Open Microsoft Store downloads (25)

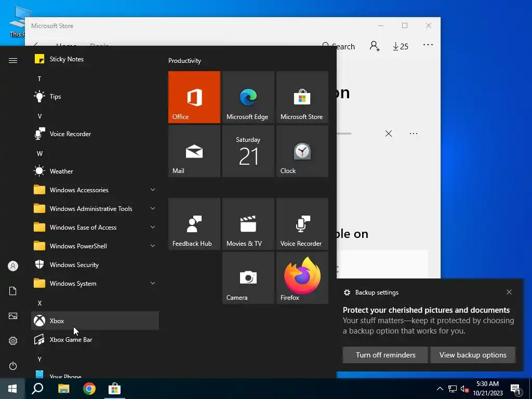coord(401,46)
